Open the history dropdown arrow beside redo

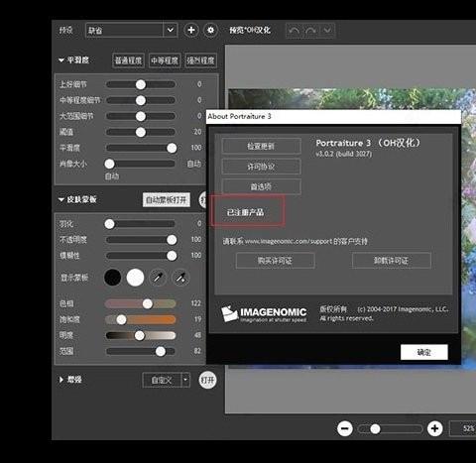(x=327, y=31)
